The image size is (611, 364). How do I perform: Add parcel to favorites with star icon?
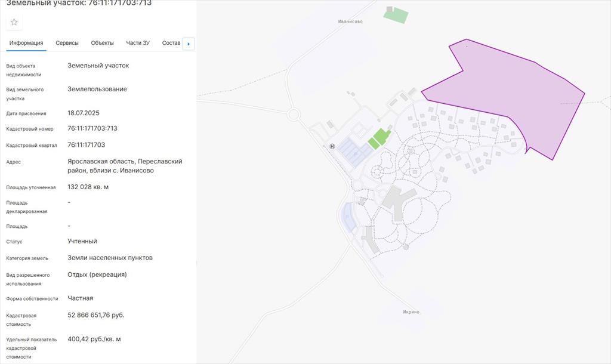(x=14, y=22)
